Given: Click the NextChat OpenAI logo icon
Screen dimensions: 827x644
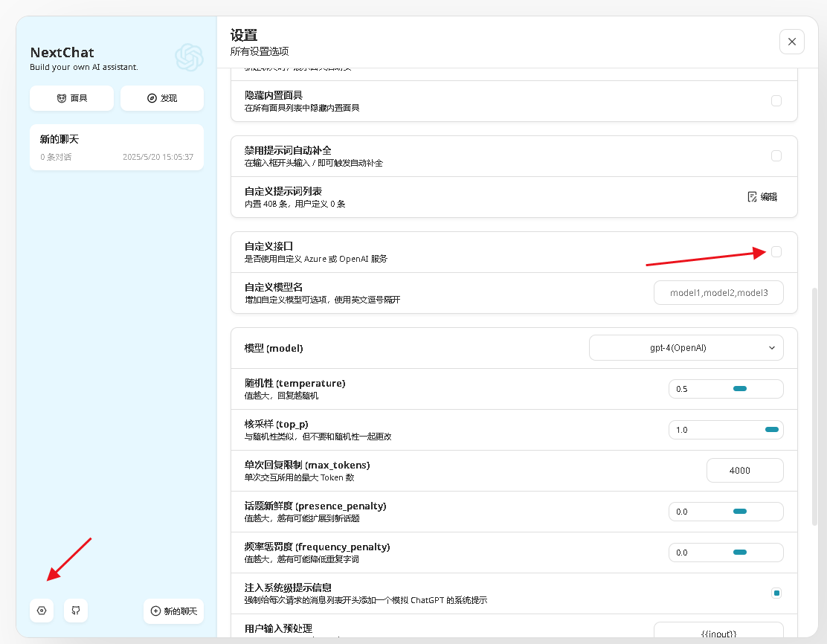Looking at the screenshot, I should point(189,57).
